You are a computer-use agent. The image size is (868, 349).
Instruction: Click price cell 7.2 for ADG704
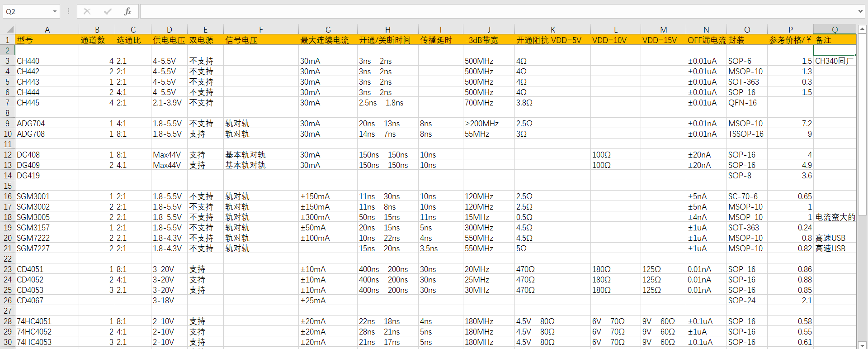tap(790, 123)
